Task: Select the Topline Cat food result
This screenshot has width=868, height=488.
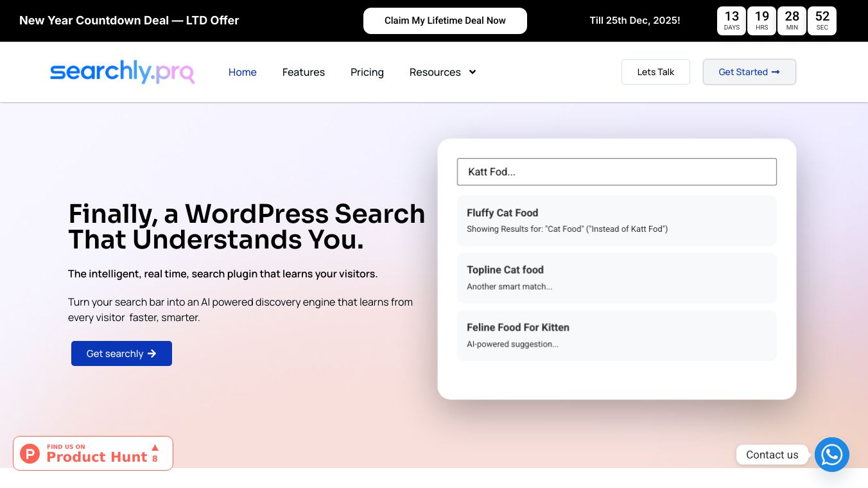Action: (x=617, y=277)
